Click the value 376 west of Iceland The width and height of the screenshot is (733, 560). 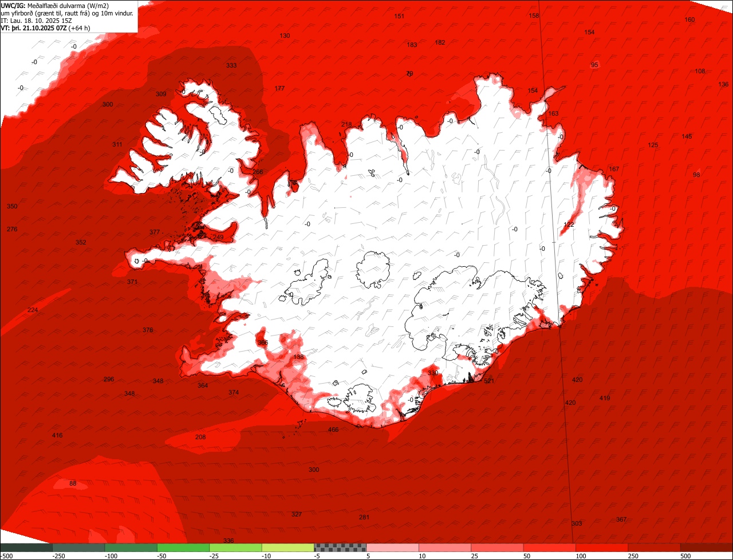tap(148, 330)
